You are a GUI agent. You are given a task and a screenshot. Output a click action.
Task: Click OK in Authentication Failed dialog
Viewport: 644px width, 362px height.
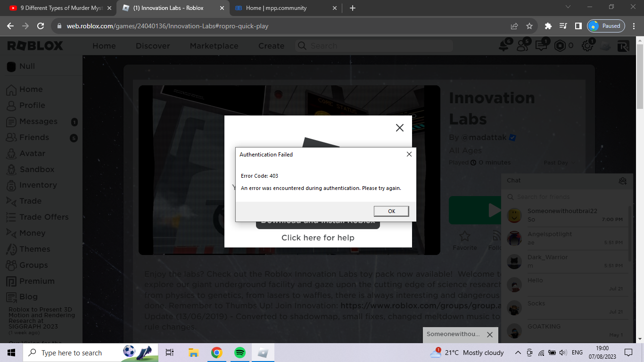[391, 211]
